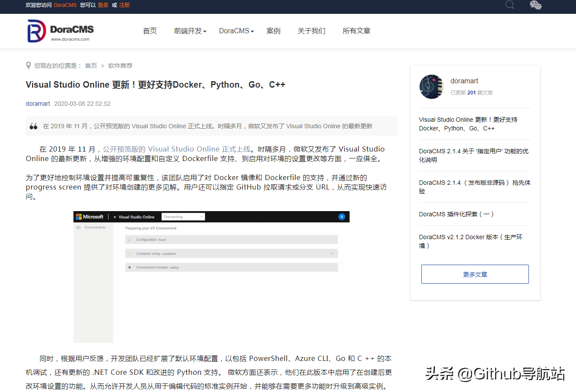This screenshot has height=392, width=576.
Task: Expand the 前端开发 dropdown menu
Action: click(190, 31)
